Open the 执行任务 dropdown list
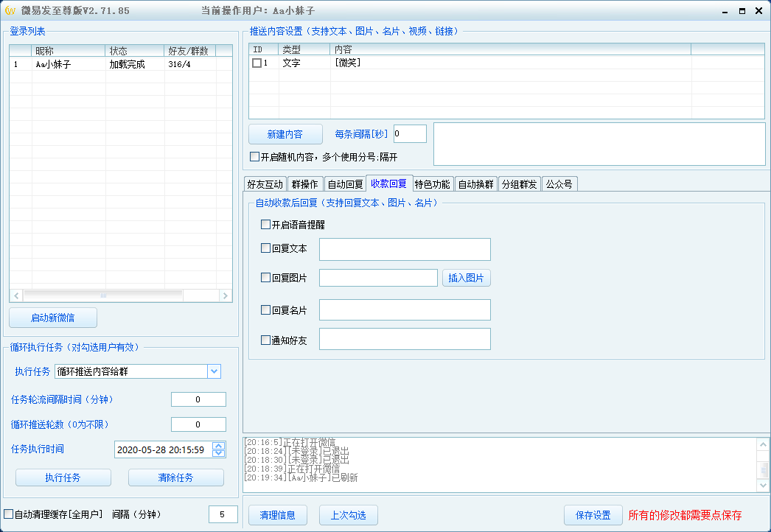 214,371
